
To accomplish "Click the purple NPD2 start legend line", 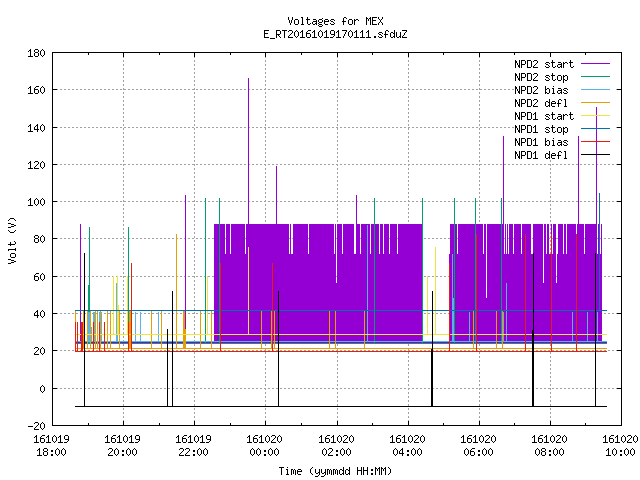I will pyautogui.click(x=595, y=64).
